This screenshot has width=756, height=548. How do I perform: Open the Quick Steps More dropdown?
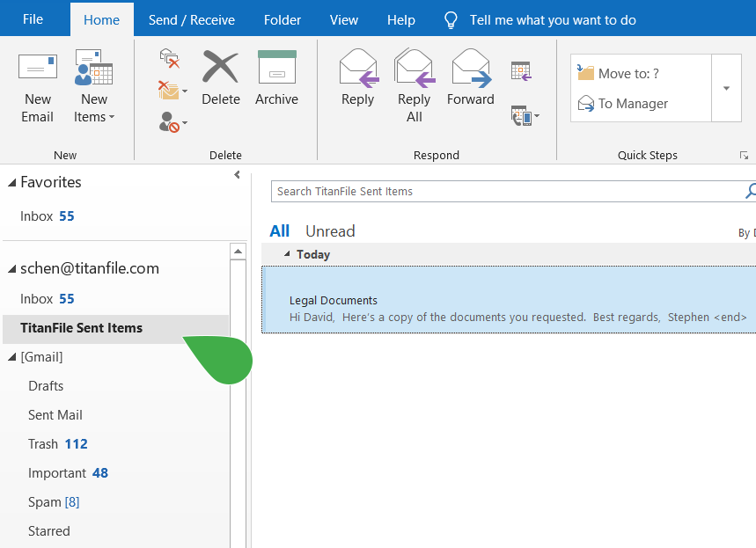coord(727,88)
